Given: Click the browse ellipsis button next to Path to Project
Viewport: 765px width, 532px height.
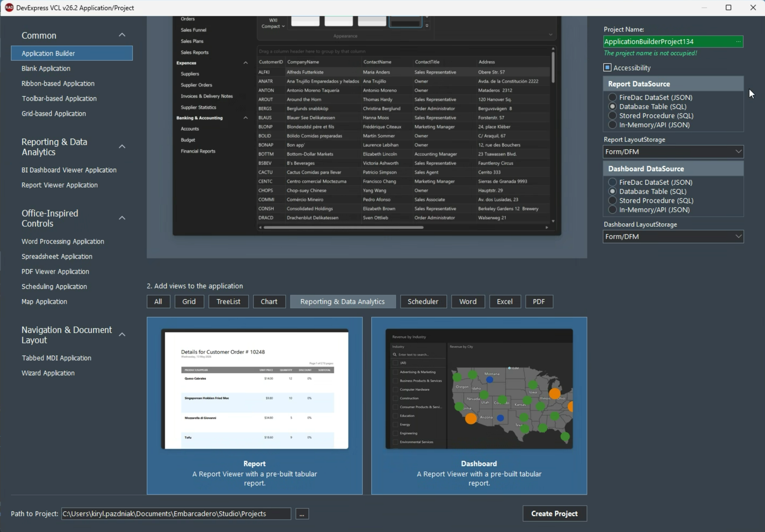Looking at the screenshot, I should click(x=302, y=514).
